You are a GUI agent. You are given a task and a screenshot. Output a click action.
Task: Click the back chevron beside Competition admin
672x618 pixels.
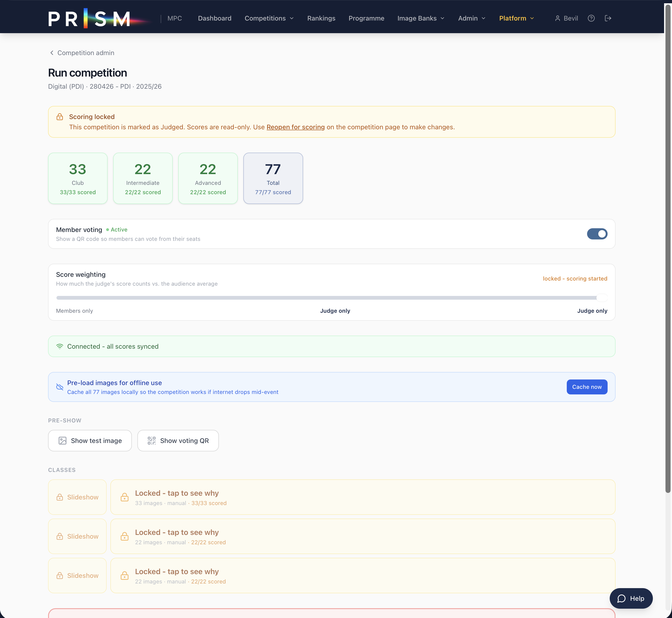[x=52, y=53]
